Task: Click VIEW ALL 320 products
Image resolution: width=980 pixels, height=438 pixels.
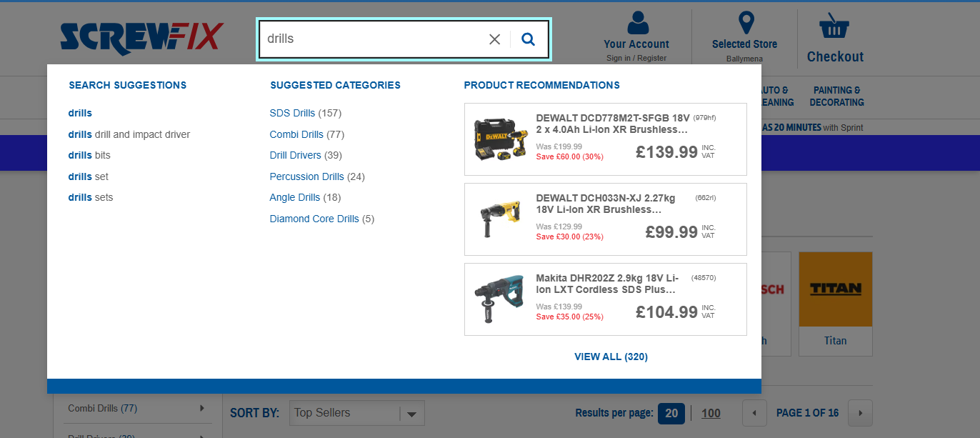Action: [x=611, y=357]
